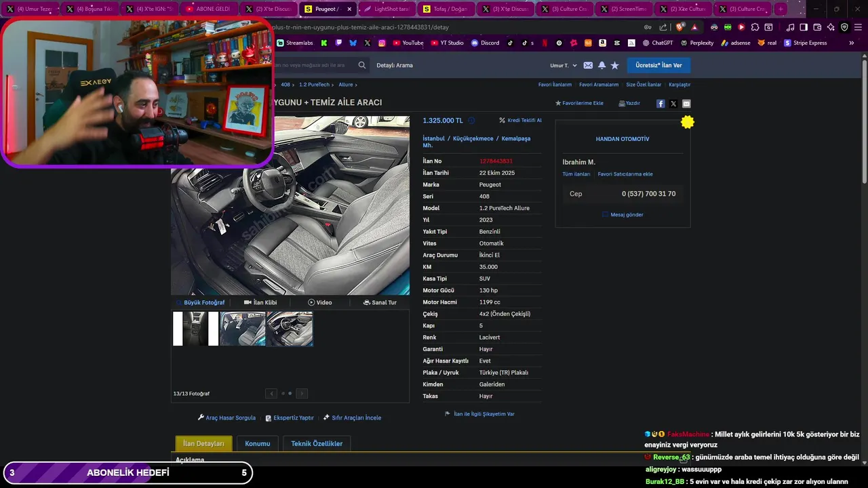
Task: Open the browser main menu hamburger icon
Action: [x=858, y=27]
